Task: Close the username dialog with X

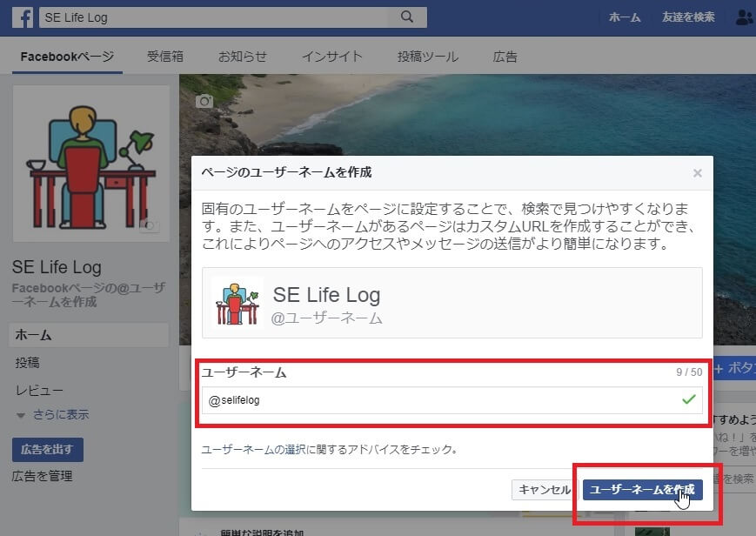Action: coord(697,173)
